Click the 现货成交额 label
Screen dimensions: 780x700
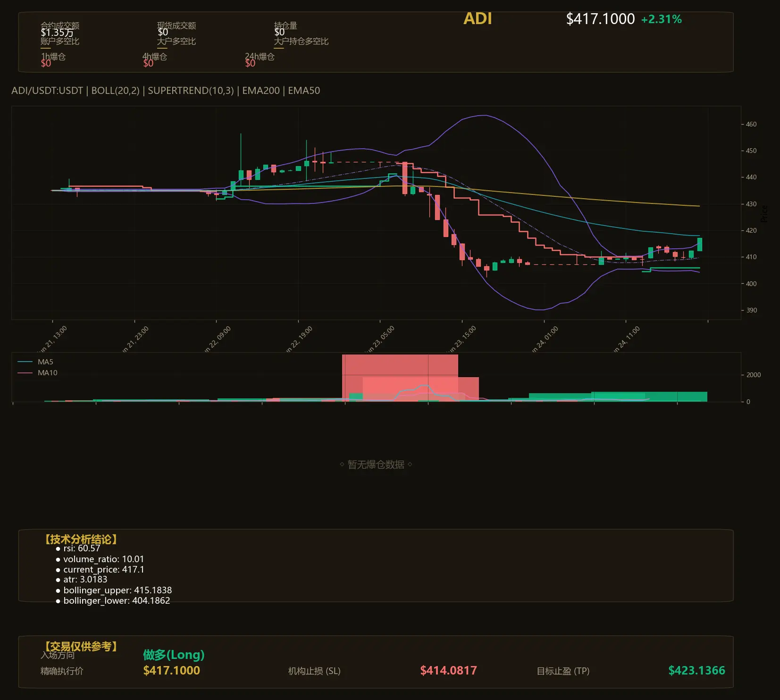point(176,25)
